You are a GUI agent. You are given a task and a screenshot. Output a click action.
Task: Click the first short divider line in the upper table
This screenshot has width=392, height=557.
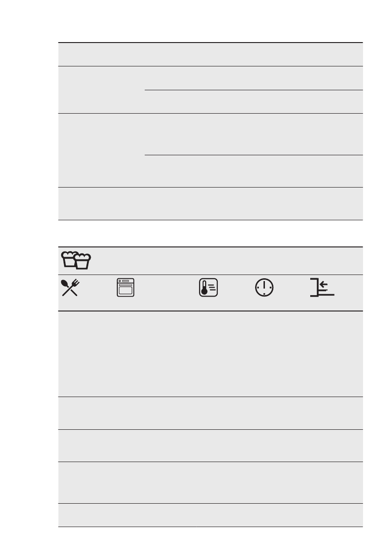tap(254, 90)
